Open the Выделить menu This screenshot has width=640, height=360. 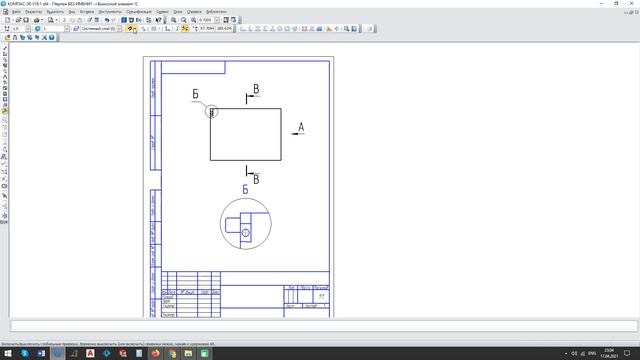coord(55,12)
